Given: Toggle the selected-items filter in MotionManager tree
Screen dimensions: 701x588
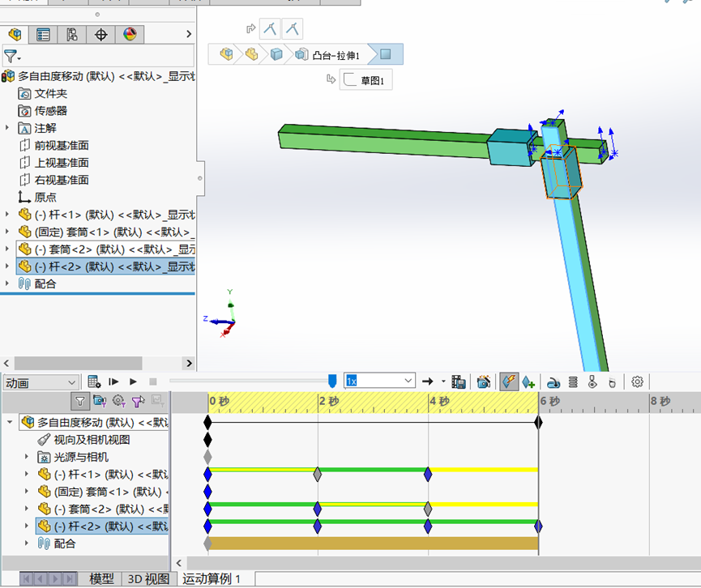Looking at the screenshot, I should [x=139, y=400].
